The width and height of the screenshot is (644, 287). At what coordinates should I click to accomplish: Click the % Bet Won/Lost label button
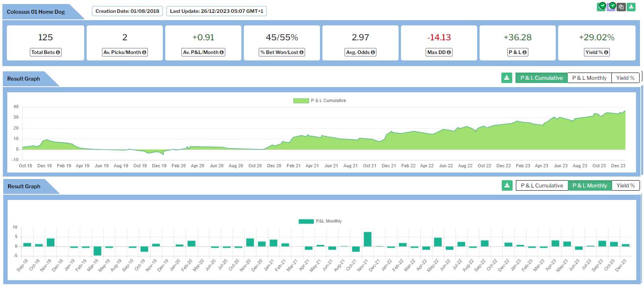click(x=282, y=52)
